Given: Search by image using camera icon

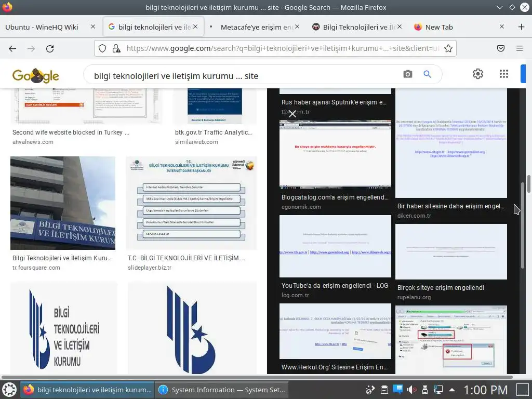Looking at the screenshot, I should coord(408,74).
